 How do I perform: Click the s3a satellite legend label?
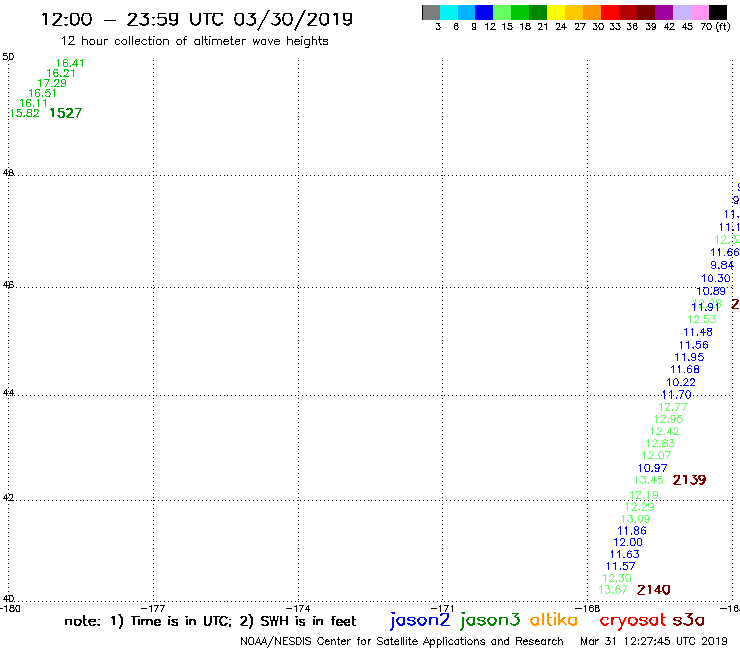point(689,620)
